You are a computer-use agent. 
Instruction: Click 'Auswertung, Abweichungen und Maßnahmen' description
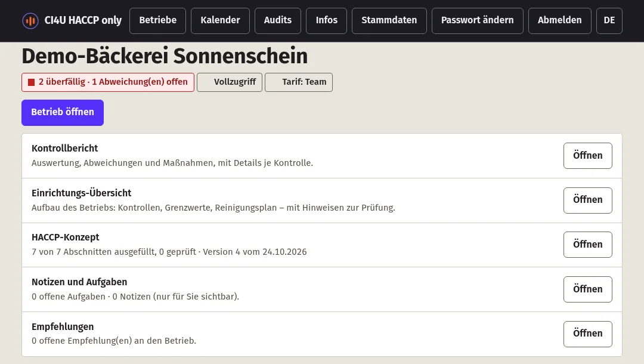tap(172, 163)
